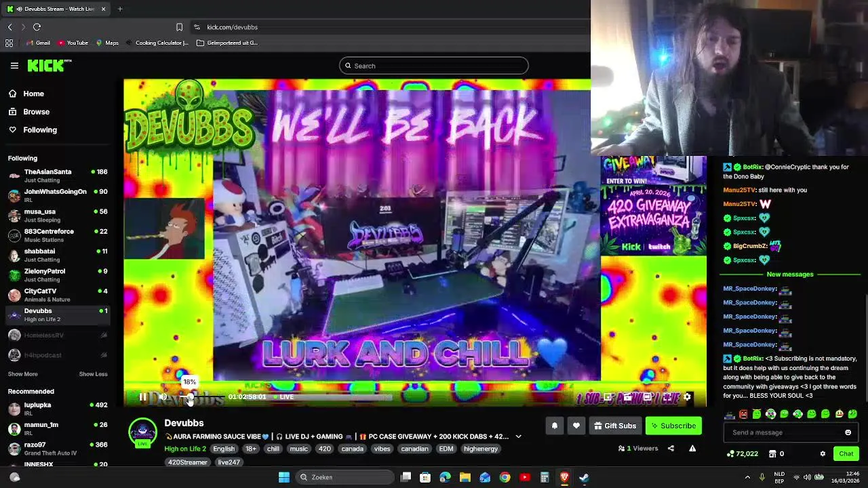868x488 pixels.
Task: Open the channel points 72,022 balance
Action: click(x=742, y=453)
